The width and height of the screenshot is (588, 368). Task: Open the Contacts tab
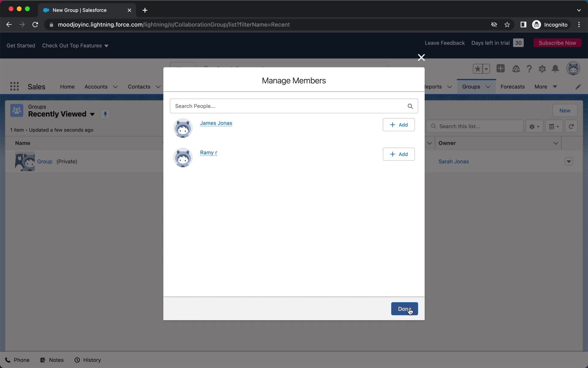pos(139,87)
